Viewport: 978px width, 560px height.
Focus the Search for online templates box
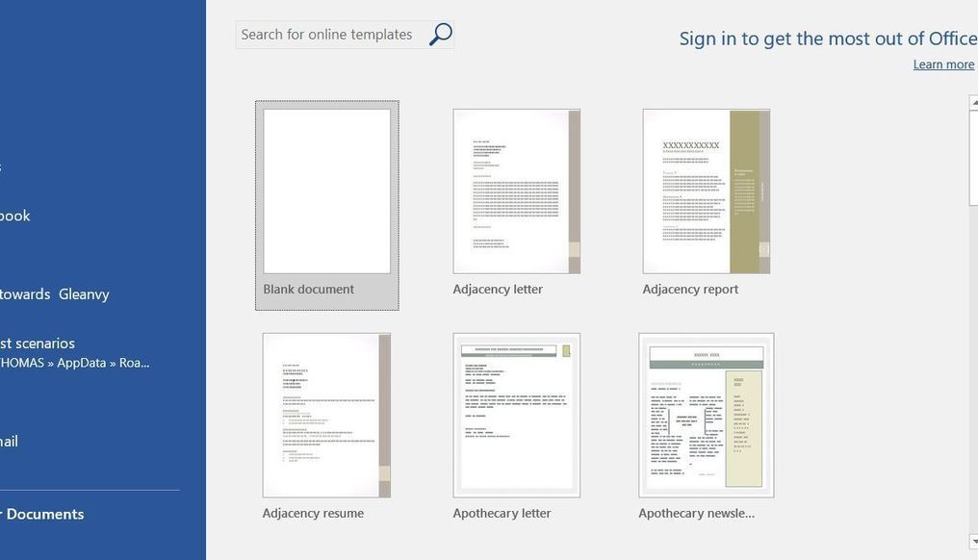(x=327, y=35)
